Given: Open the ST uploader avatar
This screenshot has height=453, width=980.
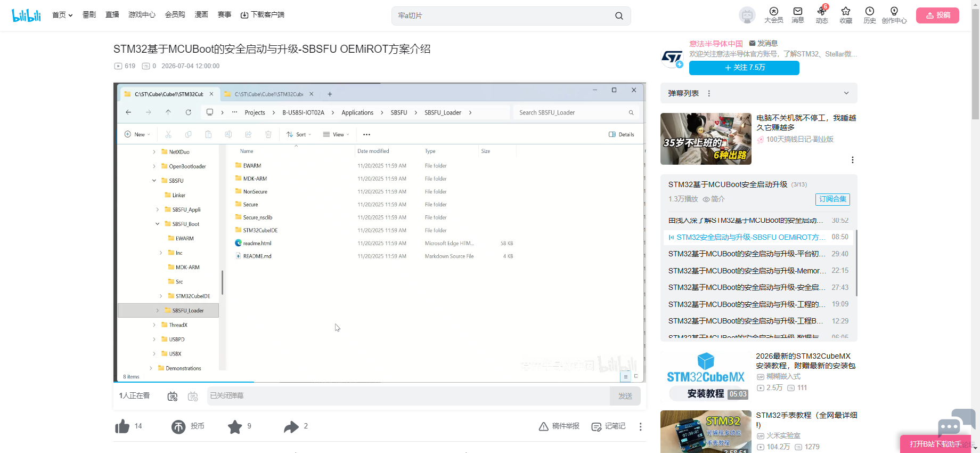Looking at the screenshot, I should point(672,58).
